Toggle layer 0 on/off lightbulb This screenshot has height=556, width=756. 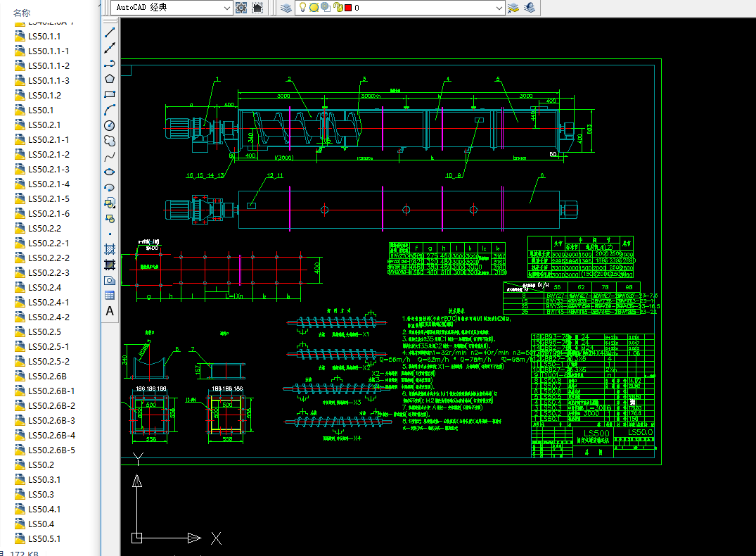point(303,7)
